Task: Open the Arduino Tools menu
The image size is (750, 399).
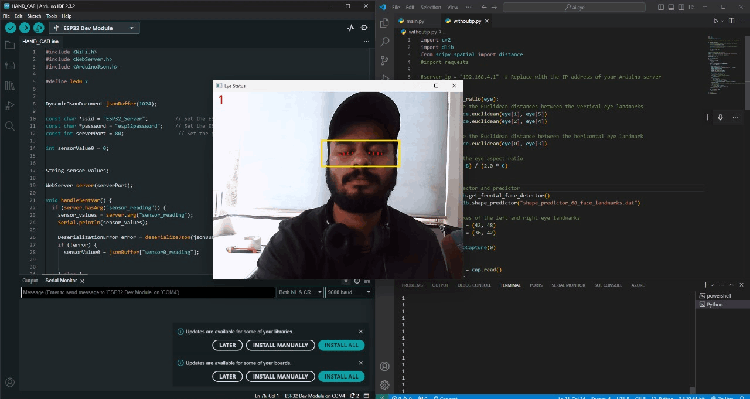Action: (51, 16)
